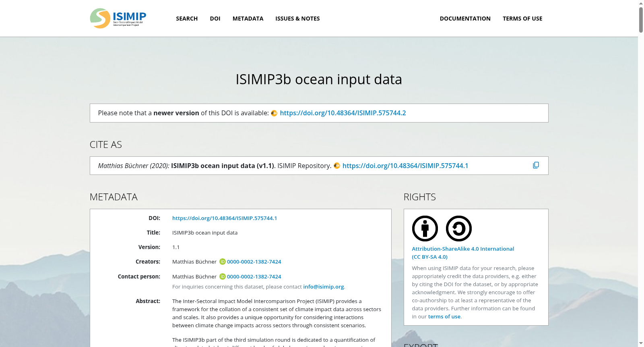Click the DOI icon in newer version notice

274,113
